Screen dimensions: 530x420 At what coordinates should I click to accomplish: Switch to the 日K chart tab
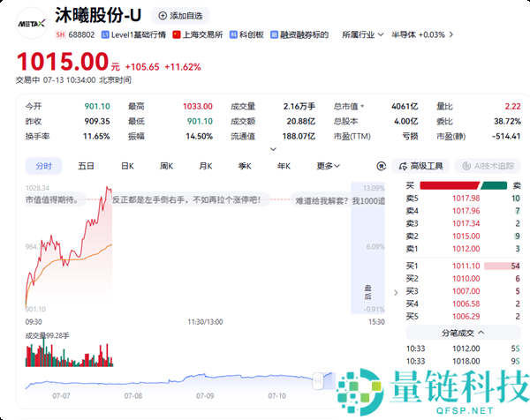(x=128, y=166)
